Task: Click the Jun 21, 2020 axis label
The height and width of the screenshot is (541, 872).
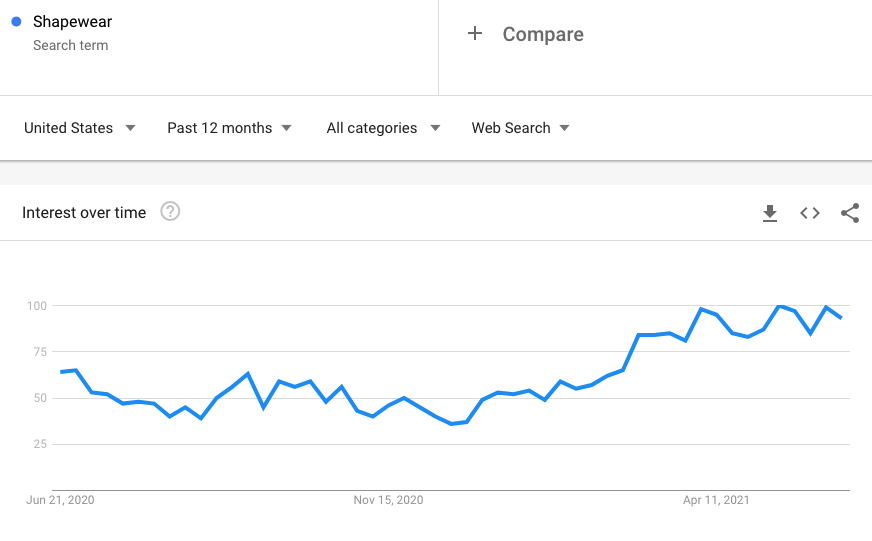Action: (x=61, y=499)
